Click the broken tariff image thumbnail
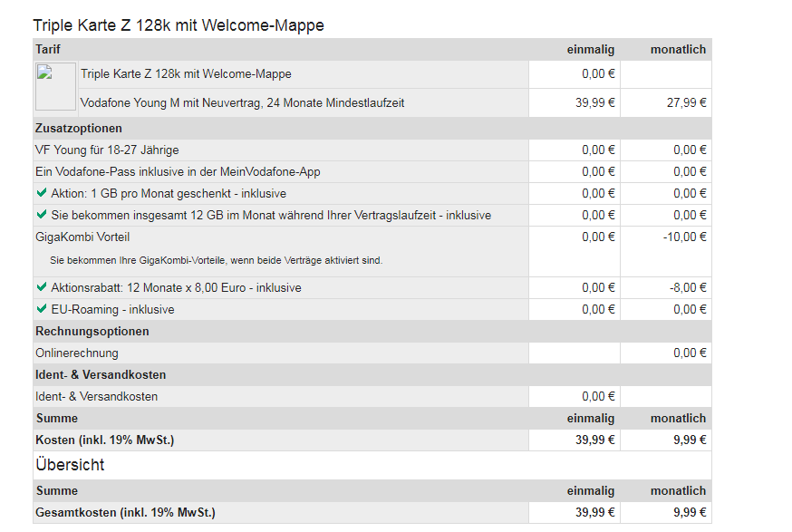Screen dimensions: 792x532 pyautogui.click(x=55, y=86)
